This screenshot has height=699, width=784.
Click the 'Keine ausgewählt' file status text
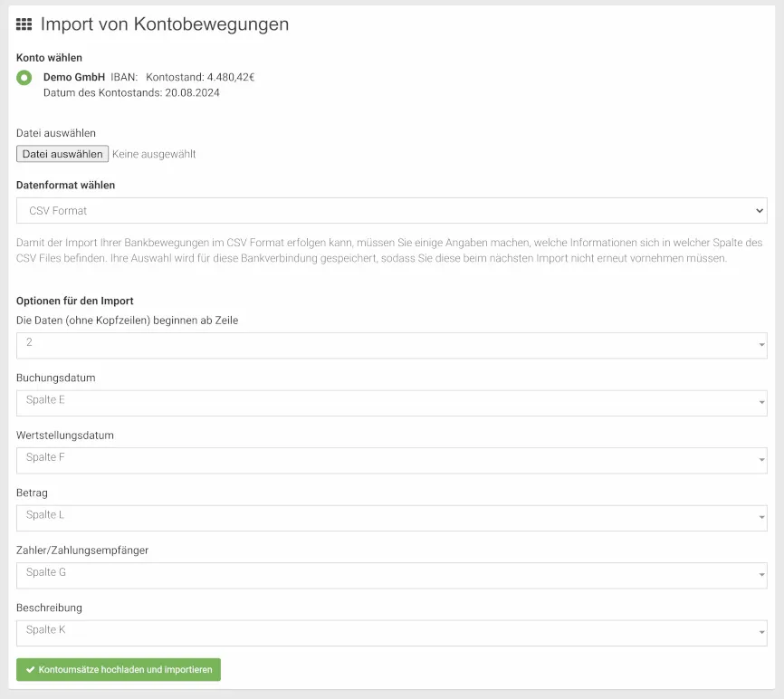[154, 154]
